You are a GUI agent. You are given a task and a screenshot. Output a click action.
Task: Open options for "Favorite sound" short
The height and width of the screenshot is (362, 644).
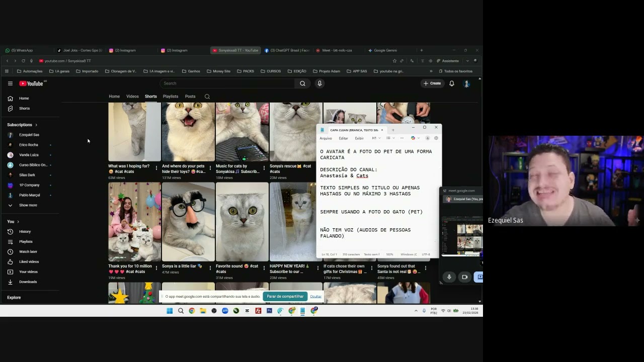[x=264, y=268]
